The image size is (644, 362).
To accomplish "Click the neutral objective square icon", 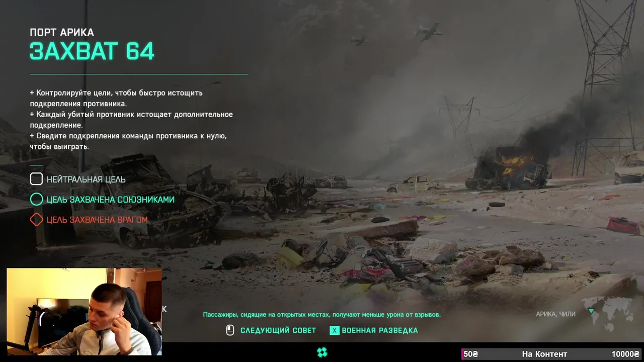I will pyautogui.click(x=36, y=179).
